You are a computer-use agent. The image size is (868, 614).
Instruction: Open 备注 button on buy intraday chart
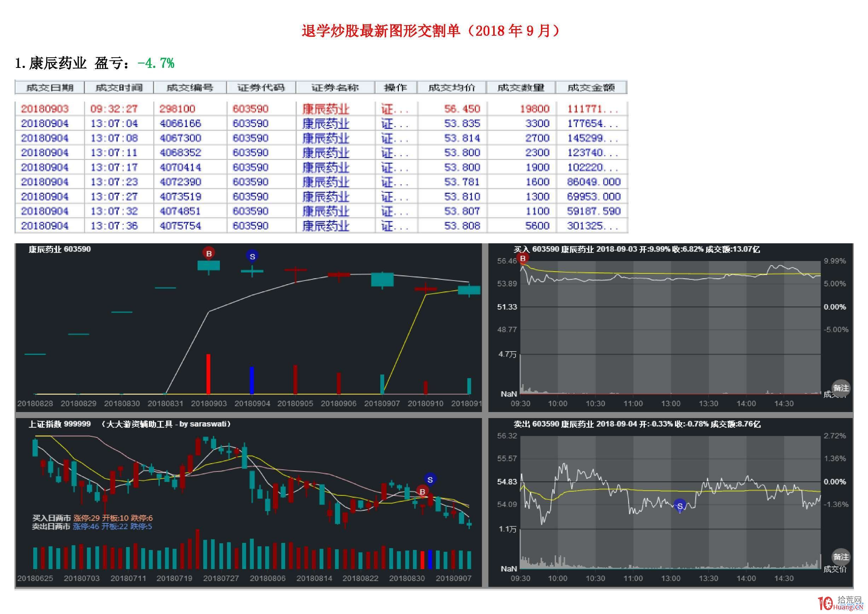click(x=841, y=388)
